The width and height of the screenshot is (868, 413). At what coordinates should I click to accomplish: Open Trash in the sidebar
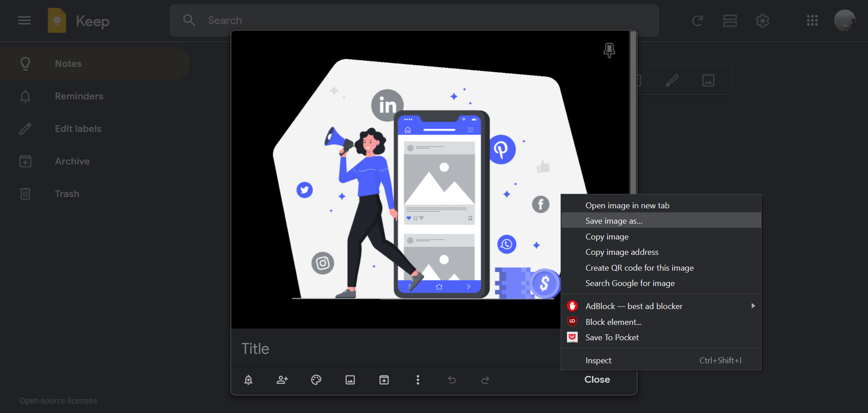[95, 194]
